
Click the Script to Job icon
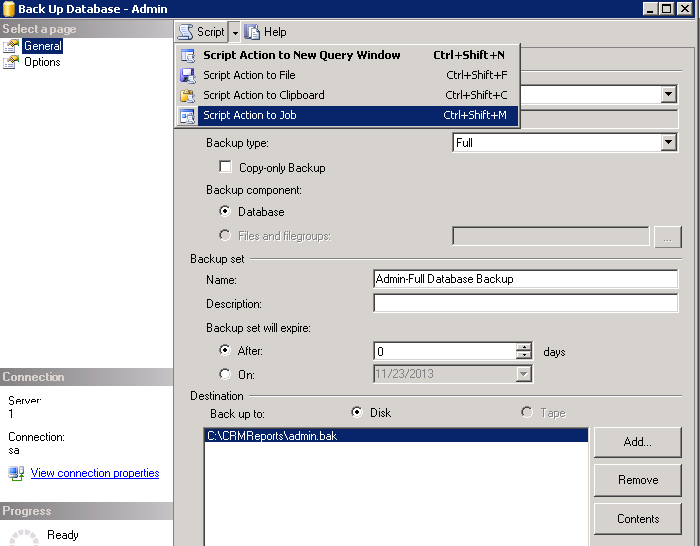pos(188,116)
